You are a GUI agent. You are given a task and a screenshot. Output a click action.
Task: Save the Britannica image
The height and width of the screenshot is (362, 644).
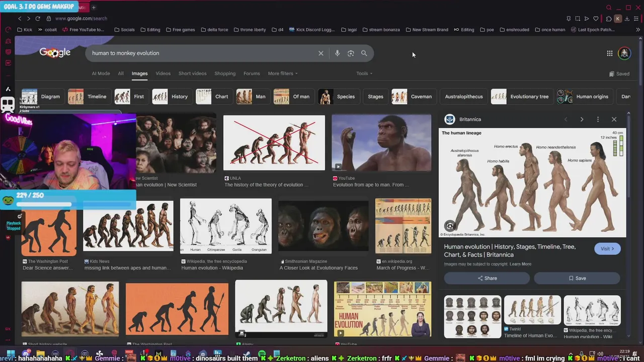577,278
